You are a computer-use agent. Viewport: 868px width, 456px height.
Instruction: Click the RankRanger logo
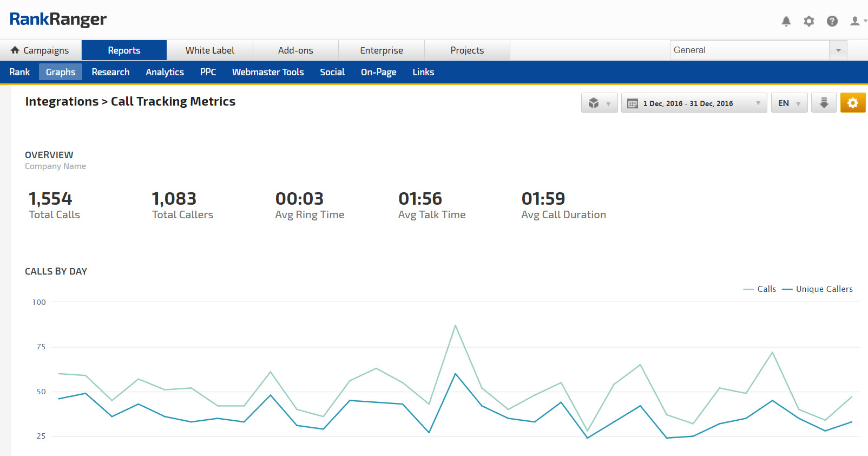click(58, 19)
